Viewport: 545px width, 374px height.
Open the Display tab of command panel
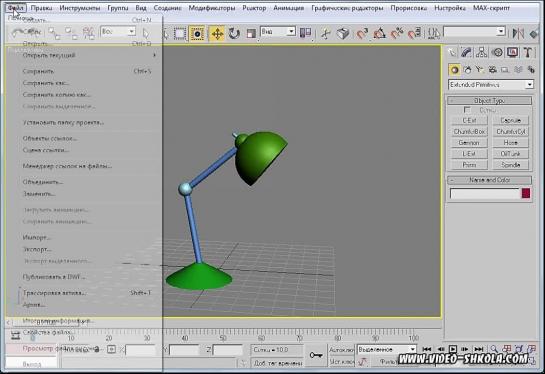pyautogui.click(x=513, y=52)
